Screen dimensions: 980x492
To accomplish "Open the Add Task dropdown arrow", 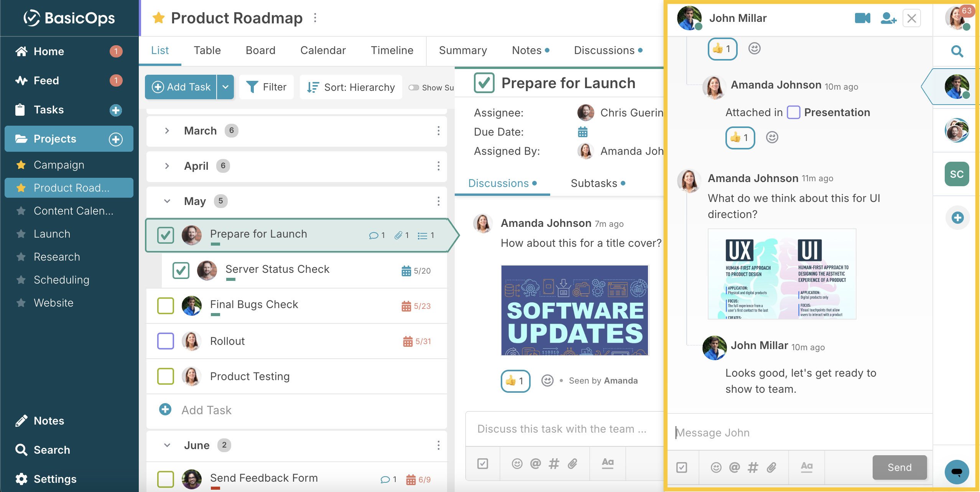I will [225, 87].
